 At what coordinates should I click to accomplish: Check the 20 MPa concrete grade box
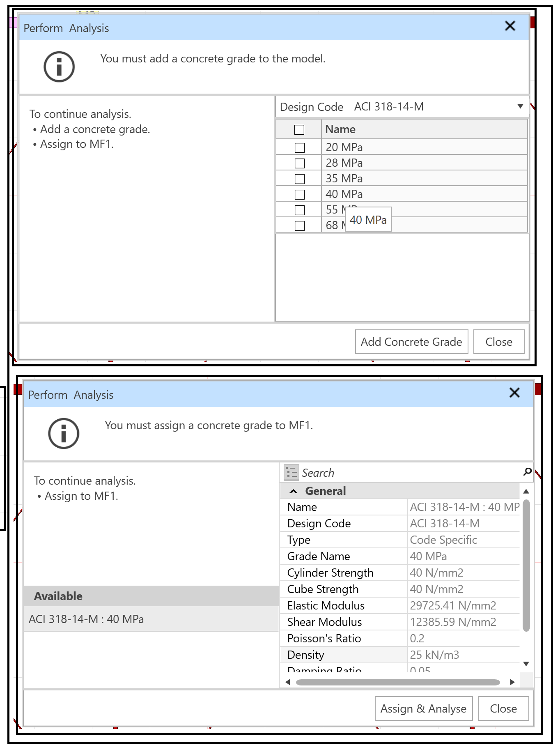[x=300, y=147]
